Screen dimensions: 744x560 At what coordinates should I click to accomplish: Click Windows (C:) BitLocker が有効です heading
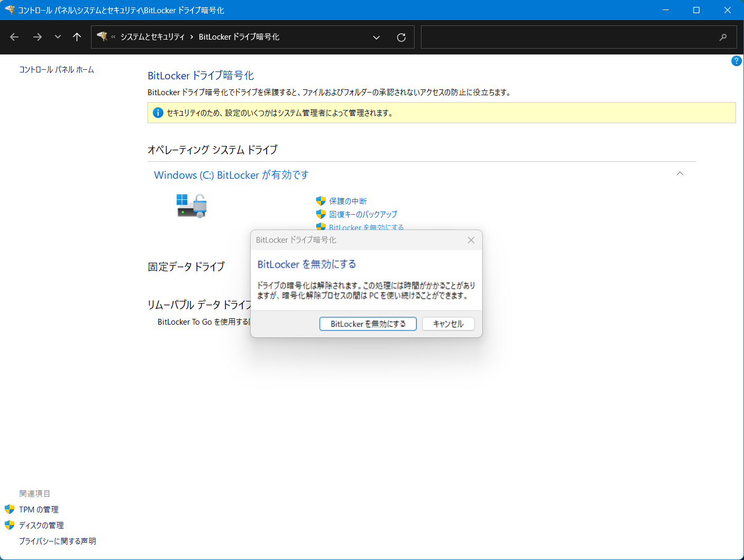click(231, 175)
